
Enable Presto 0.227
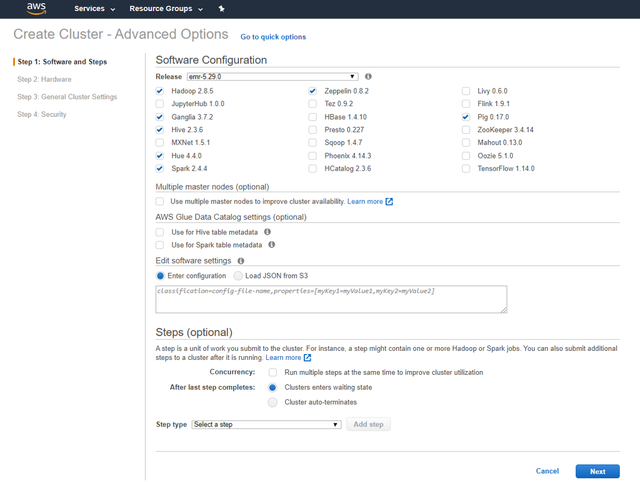tap(313, 130)
